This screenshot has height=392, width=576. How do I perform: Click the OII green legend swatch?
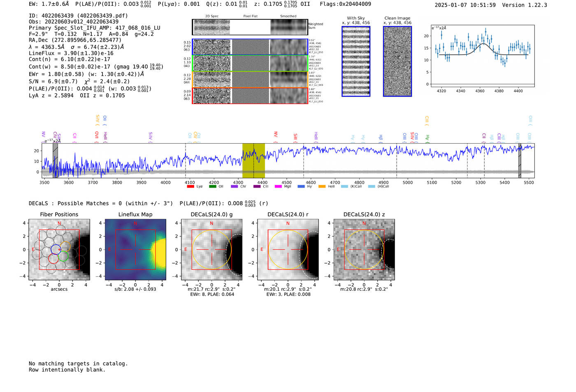[x=212, y=186]
